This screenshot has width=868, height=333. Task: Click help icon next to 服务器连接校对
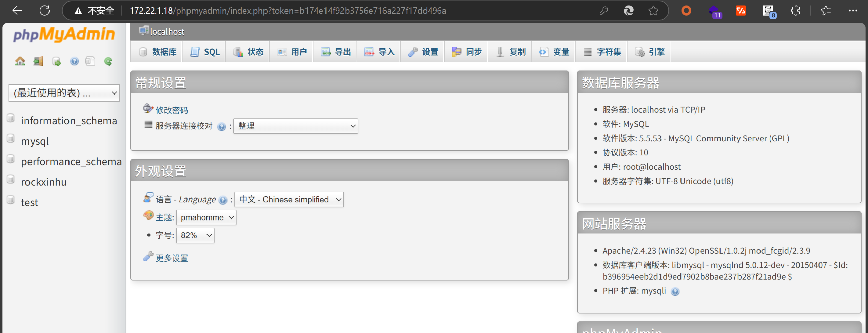pyautogui.click(x=221, y=127)
